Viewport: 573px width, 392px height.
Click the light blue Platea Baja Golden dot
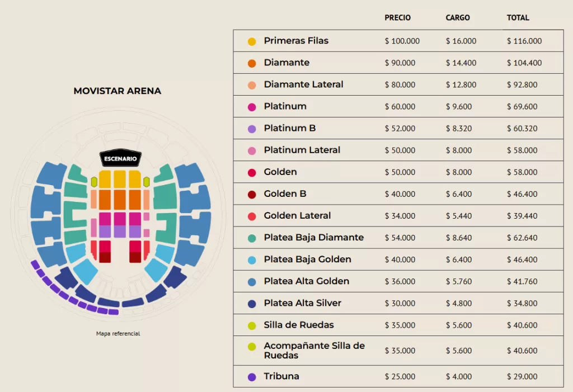click(x=252, y=259)
